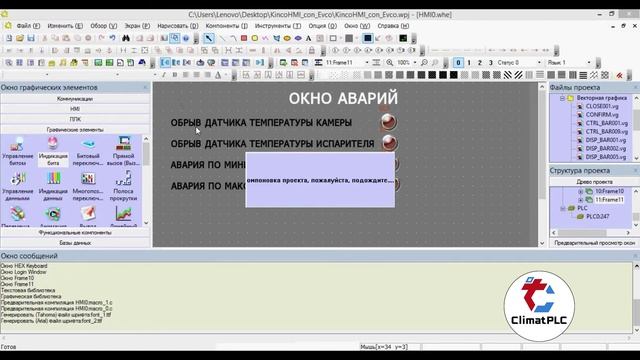Open the Экран menu
The image size is (640, 360).
(137, 26)
